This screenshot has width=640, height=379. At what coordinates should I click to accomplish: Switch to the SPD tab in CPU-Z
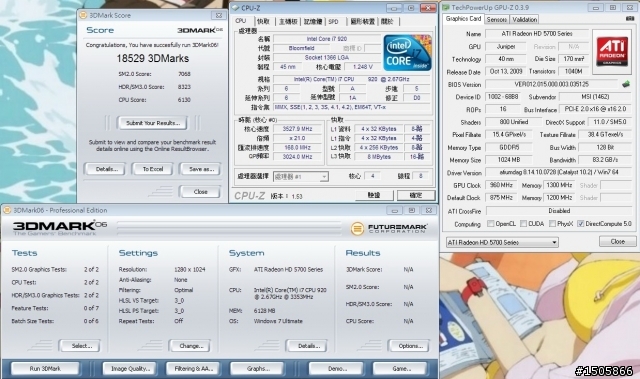pos(333,22)
